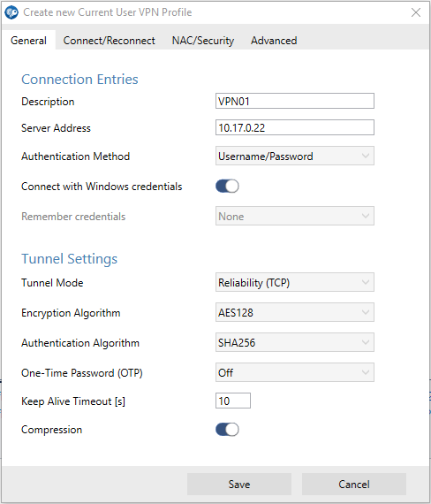The height and width of the screenshot is (504, 431).
Task: Expand the Authentication Algorithm SHA256 dropdown
Action: tap(294, 342)
